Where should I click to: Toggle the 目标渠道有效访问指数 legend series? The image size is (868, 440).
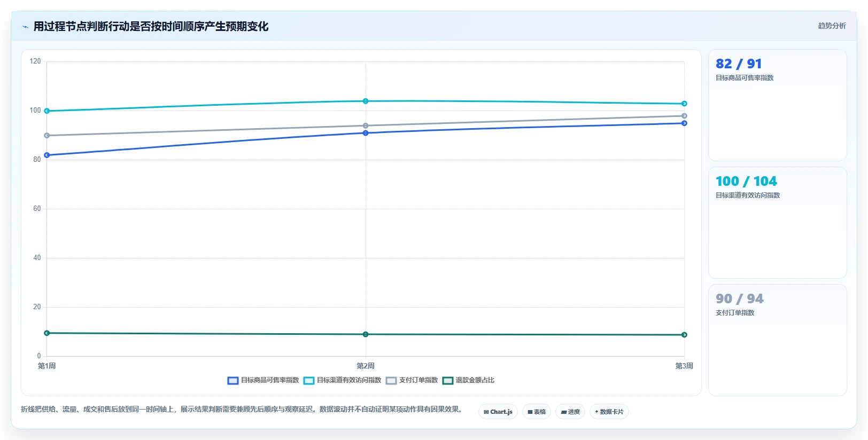(x=342, y=380)
